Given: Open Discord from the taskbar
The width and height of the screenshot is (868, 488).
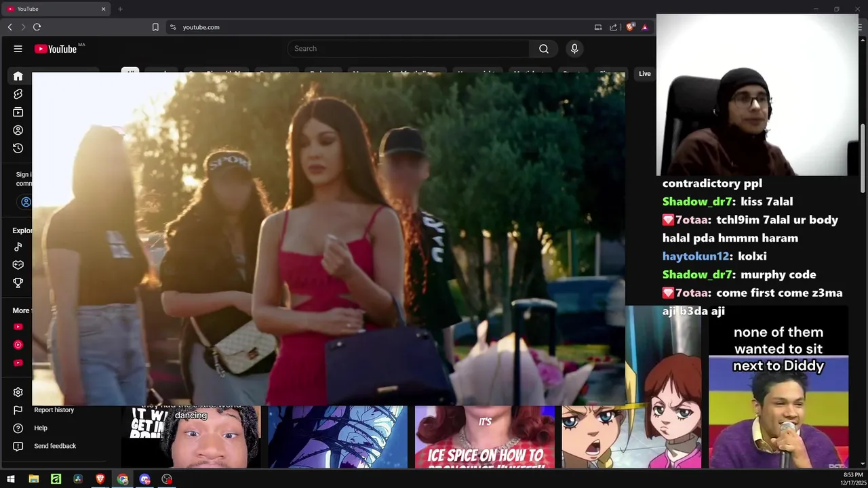Looking at the screenshot, I should click(x=145, y=479).
